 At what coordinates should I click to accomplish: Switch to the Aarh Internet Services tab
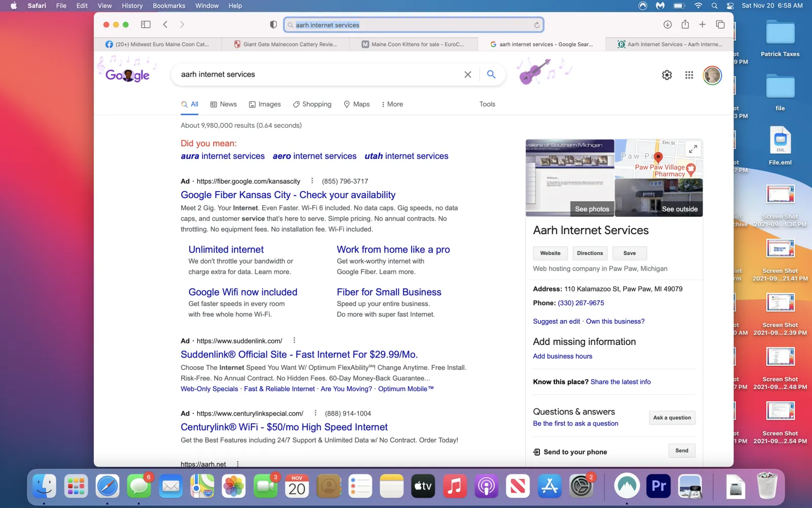point(670,44)
